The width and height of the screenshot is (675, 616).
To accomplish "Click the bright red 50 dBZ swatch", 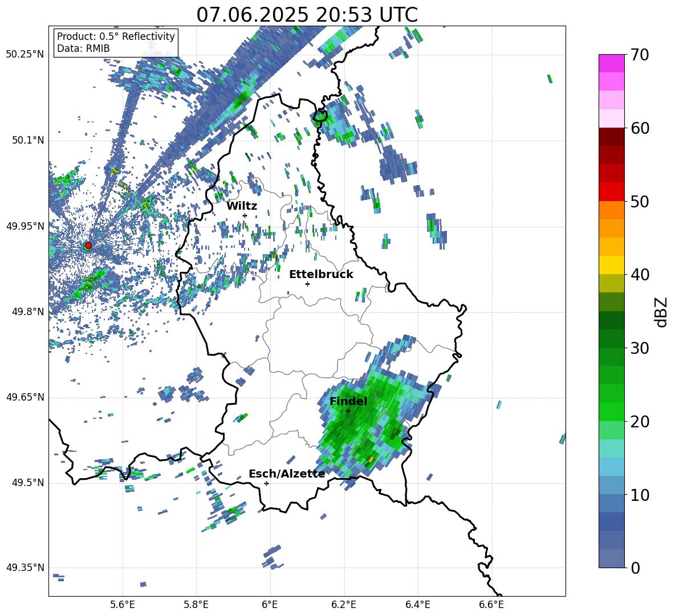I will click(x=612, y=192).
